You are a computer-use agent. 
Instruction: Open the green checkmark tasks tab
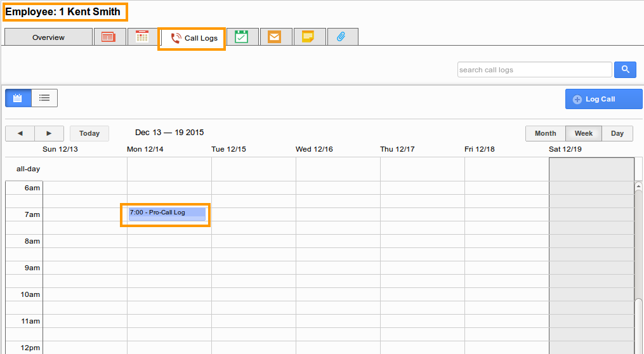[x=241, y=37]
